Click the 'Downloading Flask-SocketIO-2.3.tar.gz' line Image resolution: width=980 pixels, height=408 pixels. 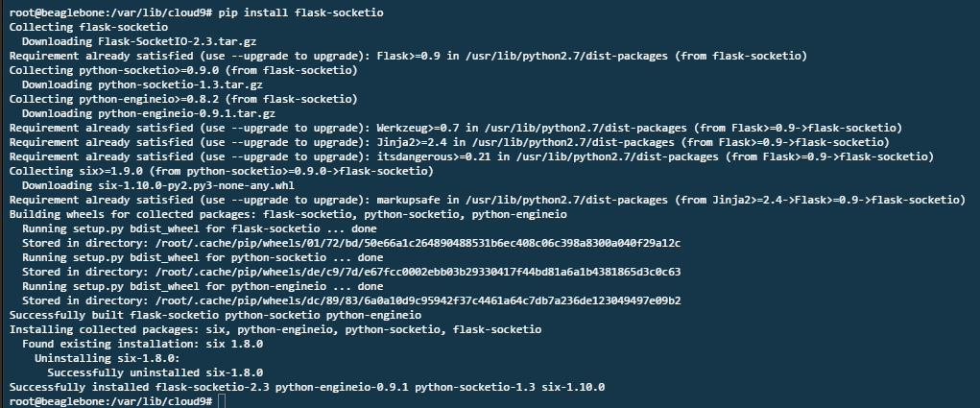pyautogui.click(x=139, y=41)
